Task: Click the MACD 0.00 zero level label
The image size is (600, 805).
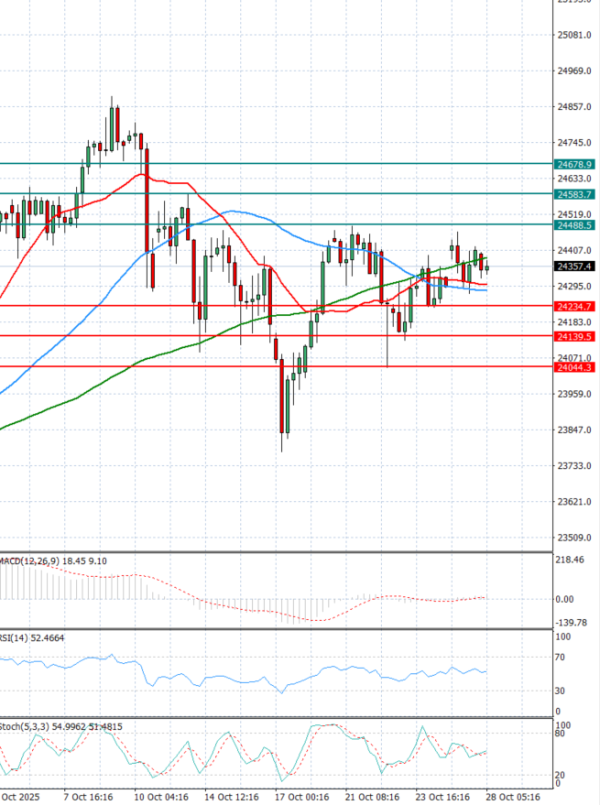Action: [x=566, y=599]
